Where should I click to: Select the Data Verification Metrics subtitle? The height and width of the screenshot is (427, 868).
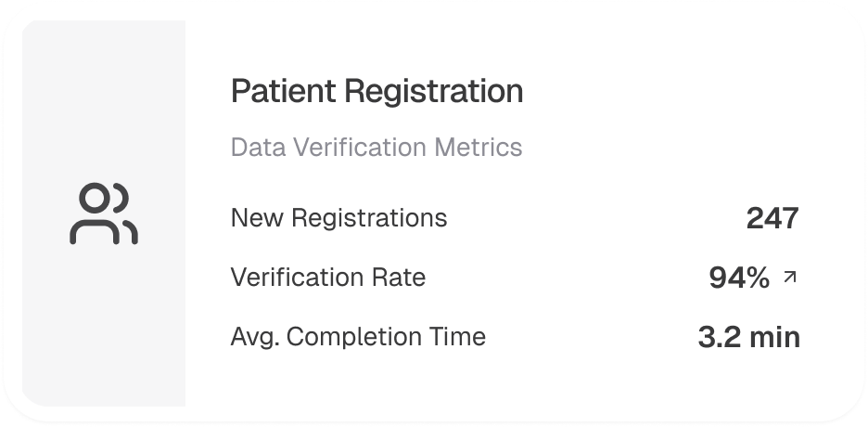tap(376, 148)
